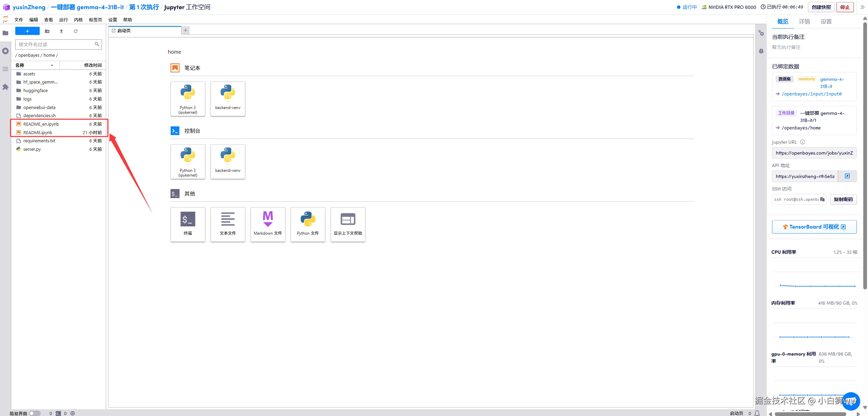Switch to the 详情 tab
868x416 pixels.
click(x=804, y=22)
